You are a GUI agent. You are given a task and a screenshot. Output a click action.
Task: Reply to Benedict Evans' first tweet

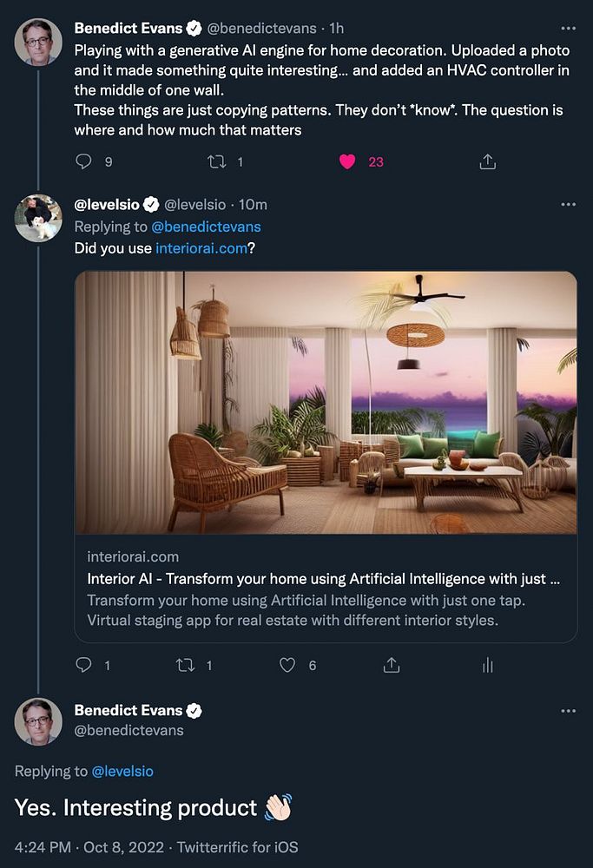click(84, 161)
